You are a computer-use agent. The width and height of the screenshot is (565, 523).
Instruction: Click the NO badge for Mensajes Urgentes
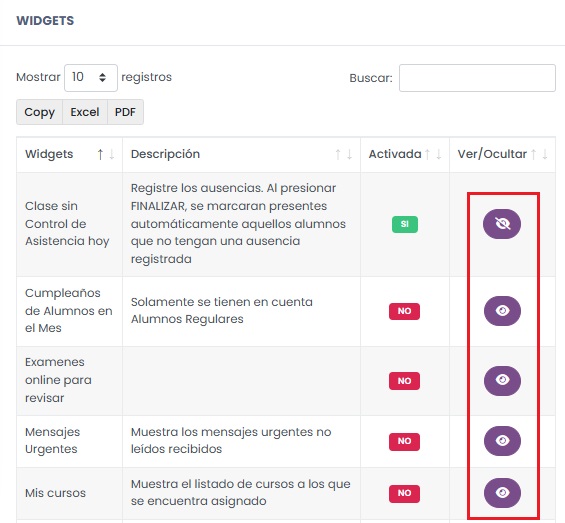coord(404,441)
